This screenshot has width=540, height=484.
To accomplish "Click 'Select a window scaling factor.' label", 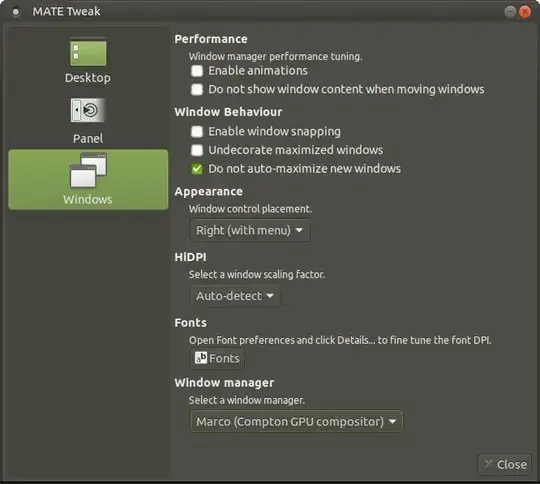I will coord(257,275).
